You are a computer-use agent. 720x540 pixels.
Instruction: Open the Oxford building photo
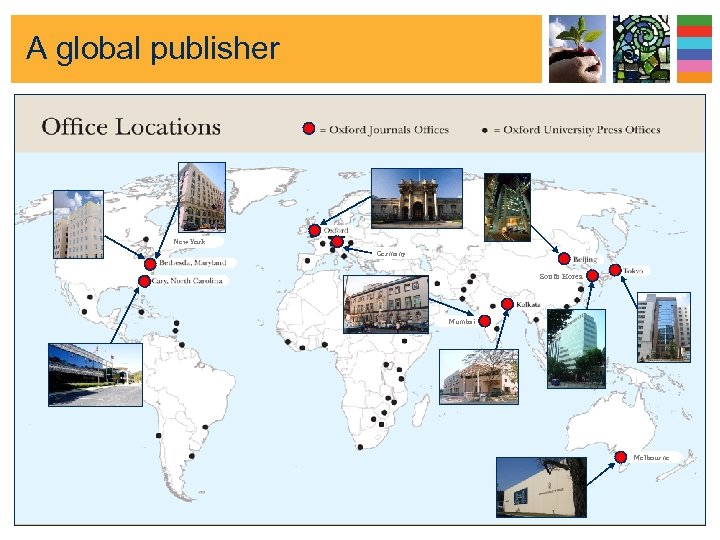pos(416,198)
